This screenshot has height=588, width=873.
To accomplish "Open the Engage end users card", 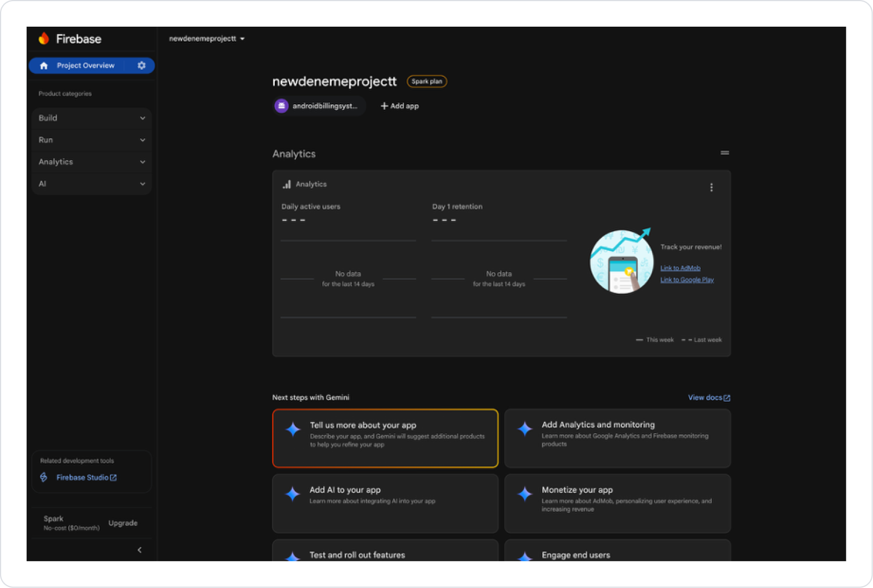I will 617,550.
